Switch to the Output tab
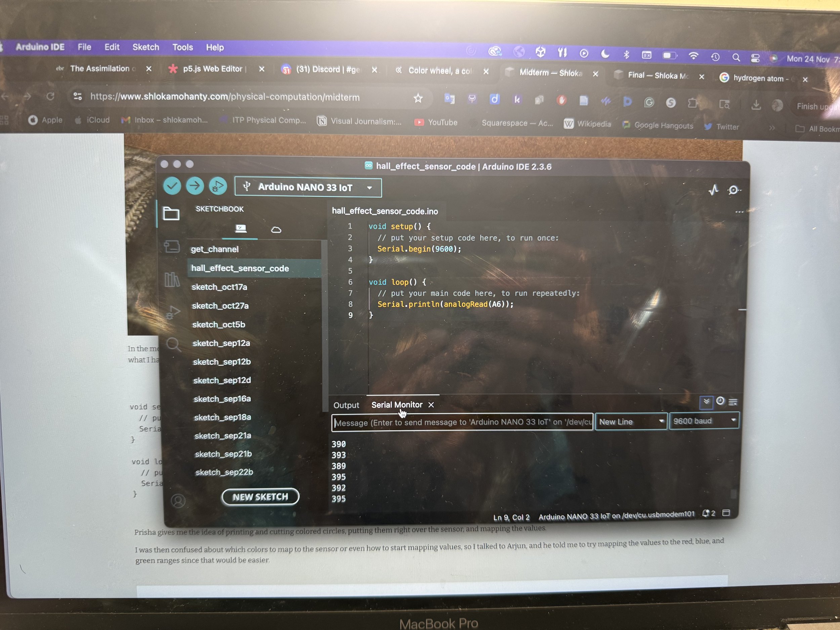Viewport: 840px width, 630px height. 346,405
